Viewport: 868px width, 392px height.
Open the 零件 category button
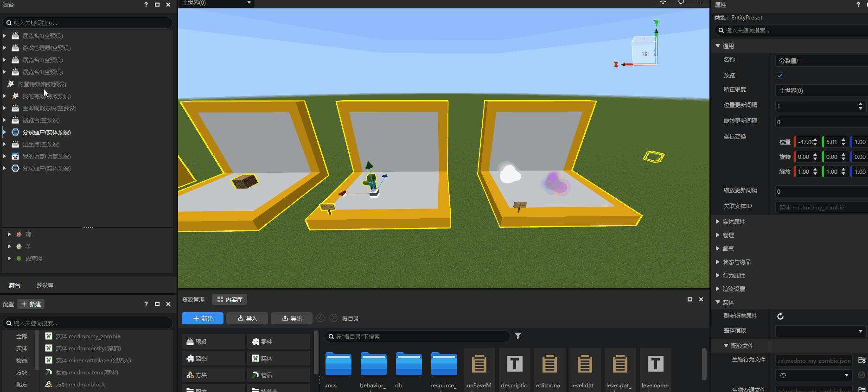[x=279, y=341]
